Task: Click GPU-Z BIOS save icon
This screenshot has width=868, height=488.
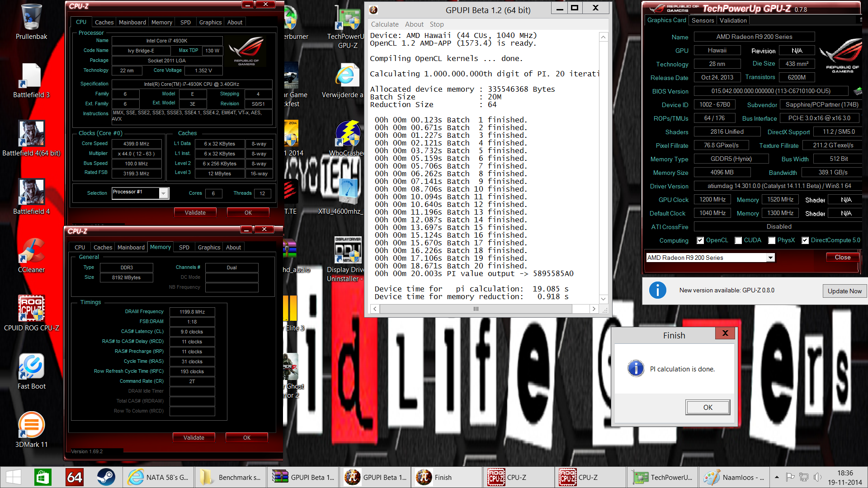Action: click(858, 91)
